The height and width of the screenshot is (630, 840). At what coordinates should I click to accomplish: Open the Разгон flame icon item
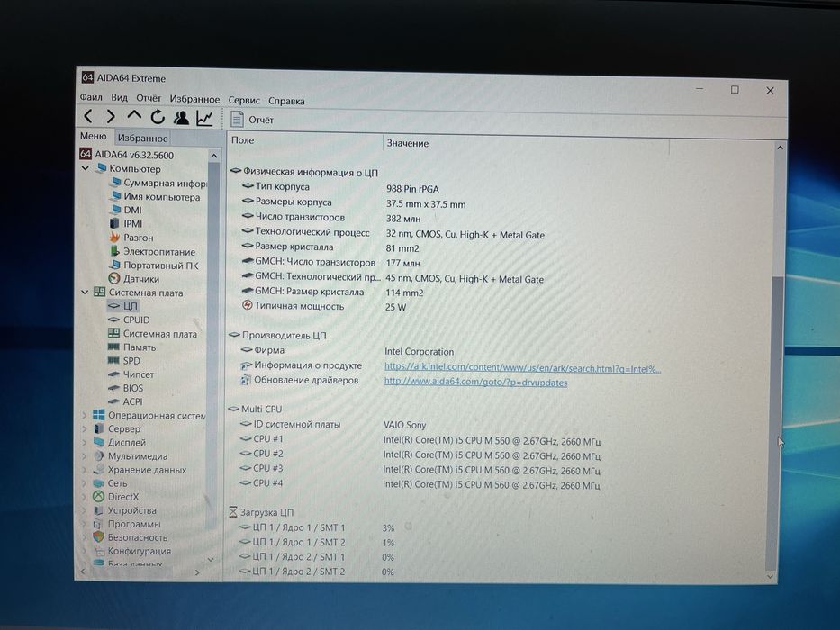(131, 238)
